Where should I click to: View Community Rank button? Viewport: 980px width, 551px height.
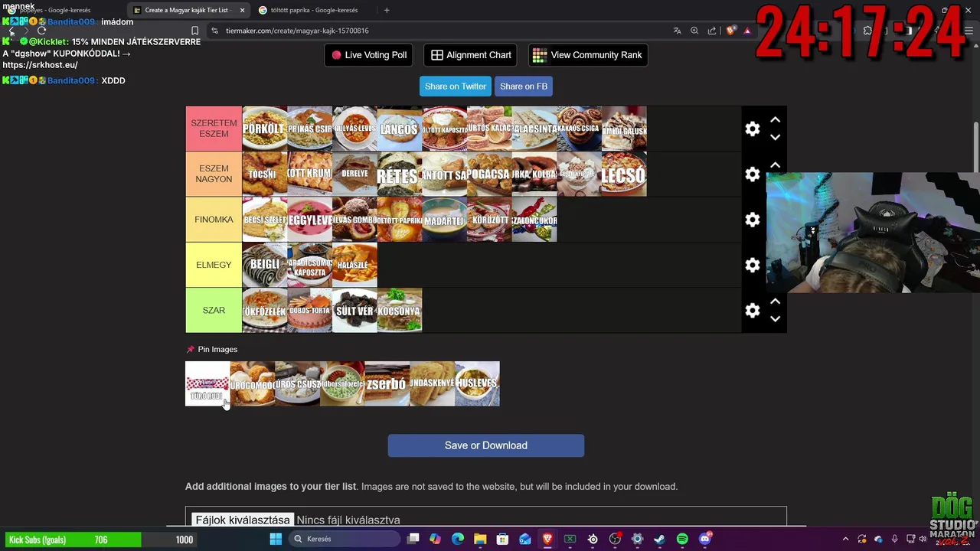[x=588, y=55]
